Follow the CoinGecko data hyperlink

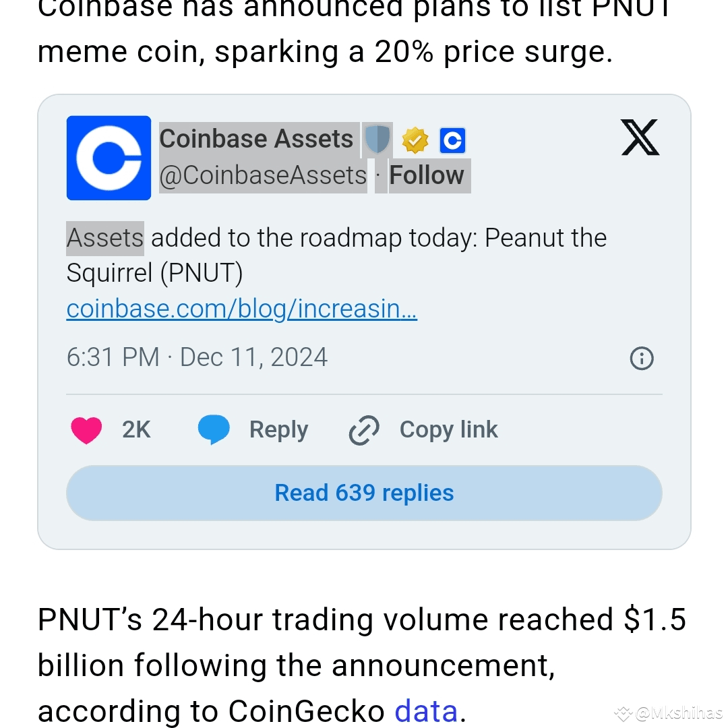(x=427, y=710)
